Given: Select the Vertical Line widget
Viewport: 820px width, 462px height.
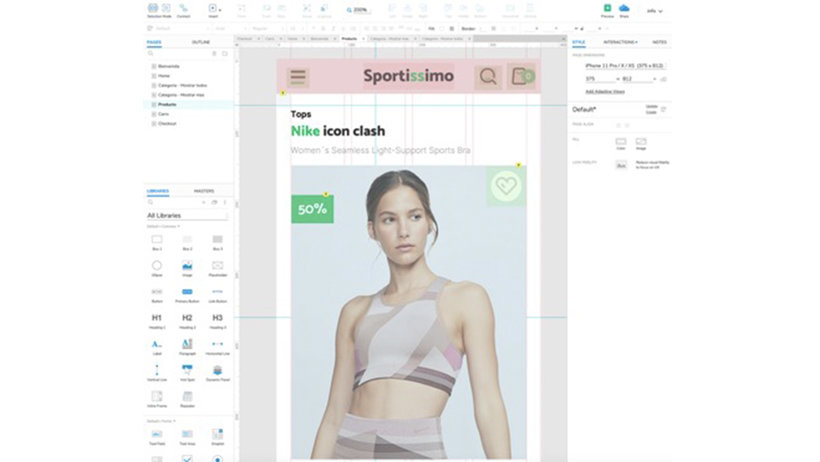Looking at the screenshot, I should coord(157,373).
